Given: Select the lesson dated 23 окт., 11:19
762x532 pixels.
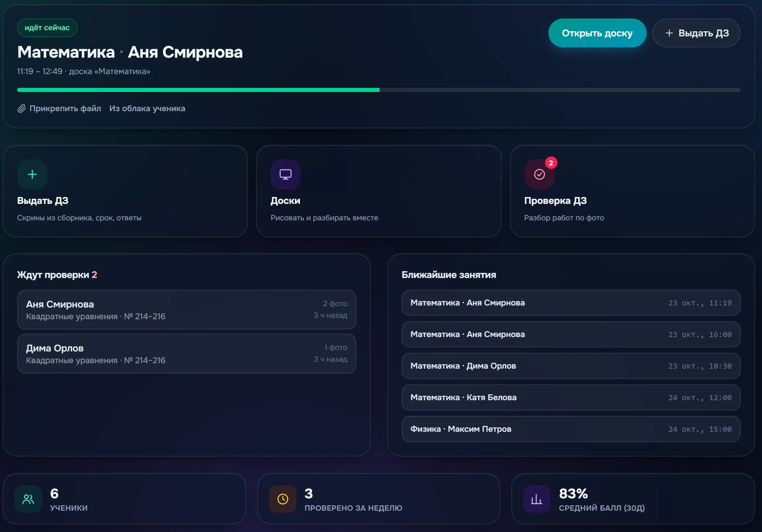Looking at the screenshot, I should pyautogui.click(x=571, y=303).
